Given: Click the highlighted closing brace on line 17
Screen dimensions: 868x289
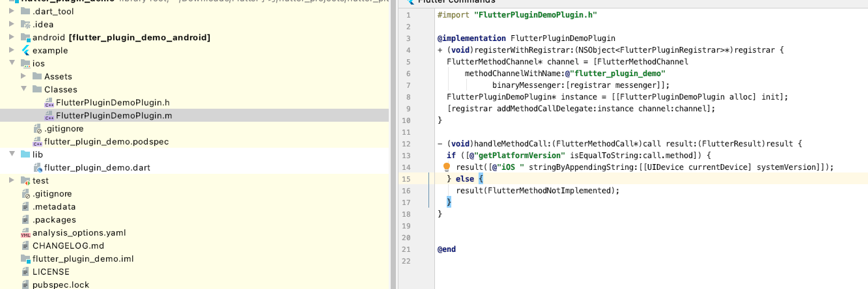Looking at the screenshot, I should coord(449,202).
